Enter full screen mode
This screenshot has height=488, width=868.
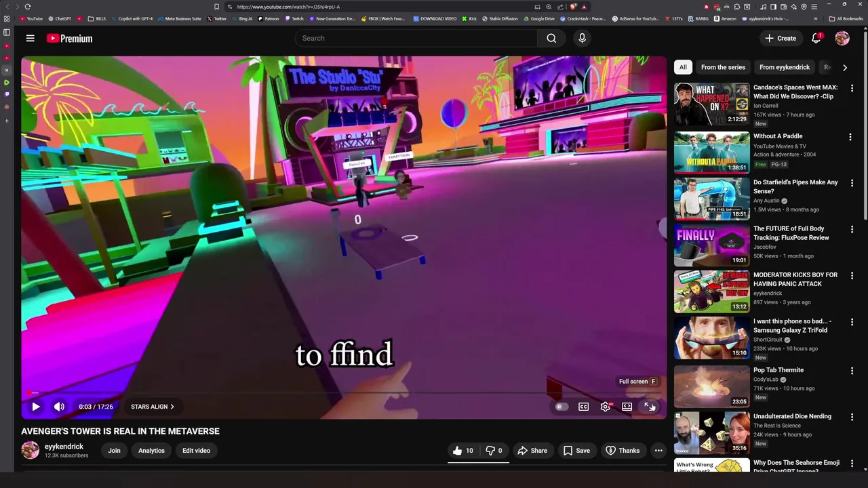click(x=649, y=407)
